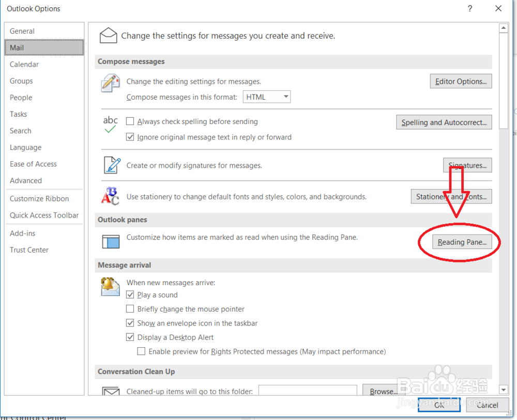
Task: Click the cleaned-up items folder text field
Action: (308, 391)
